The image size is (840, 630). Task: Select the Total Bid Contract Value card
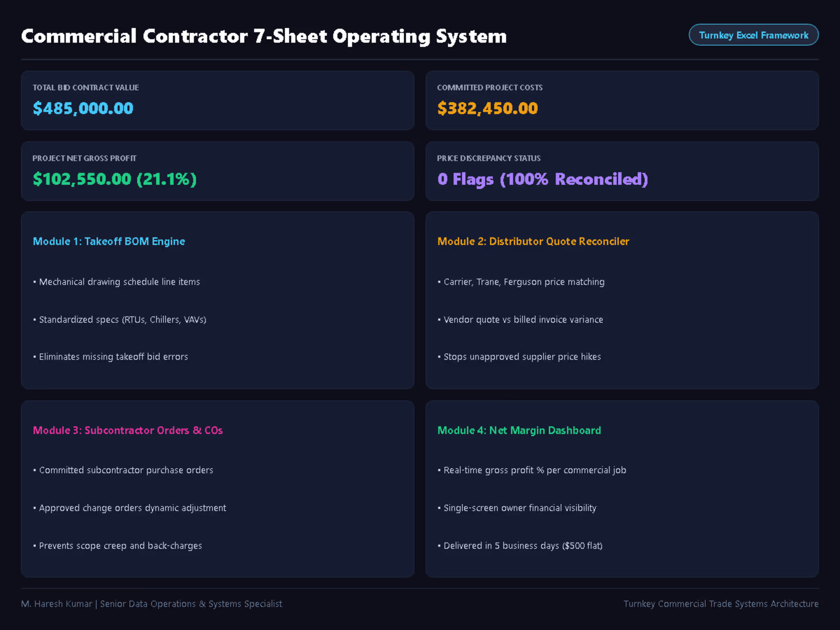click(x=217, y=100)
